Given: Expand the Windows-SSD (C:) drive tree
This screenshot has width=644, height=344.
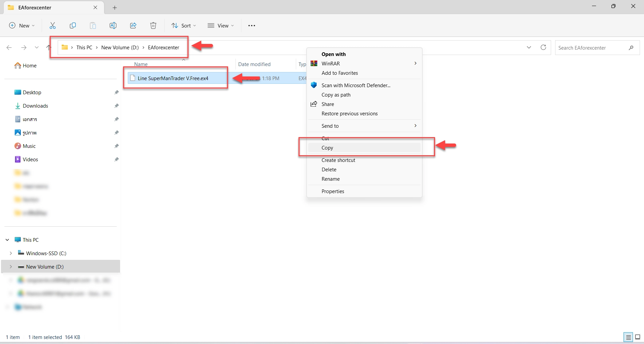Looking at the screenshot, I should pyautogui.click(x=11, y=253).
